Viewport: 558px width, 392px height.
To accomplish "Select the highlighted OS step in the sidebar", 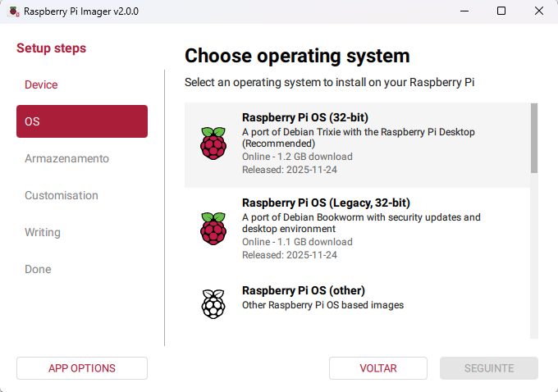I will click(82, 121).
